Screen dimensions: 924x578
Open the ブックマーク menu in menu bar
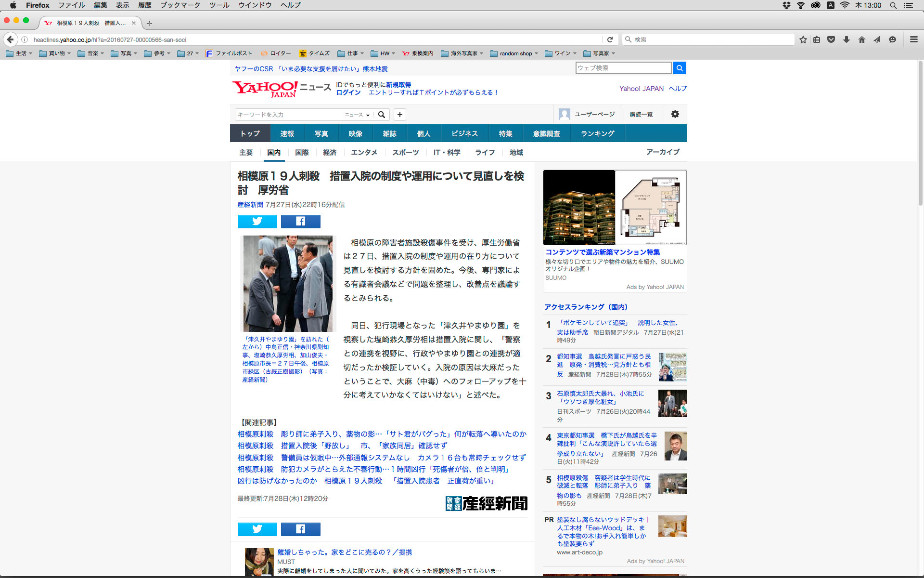click(180, 5)
